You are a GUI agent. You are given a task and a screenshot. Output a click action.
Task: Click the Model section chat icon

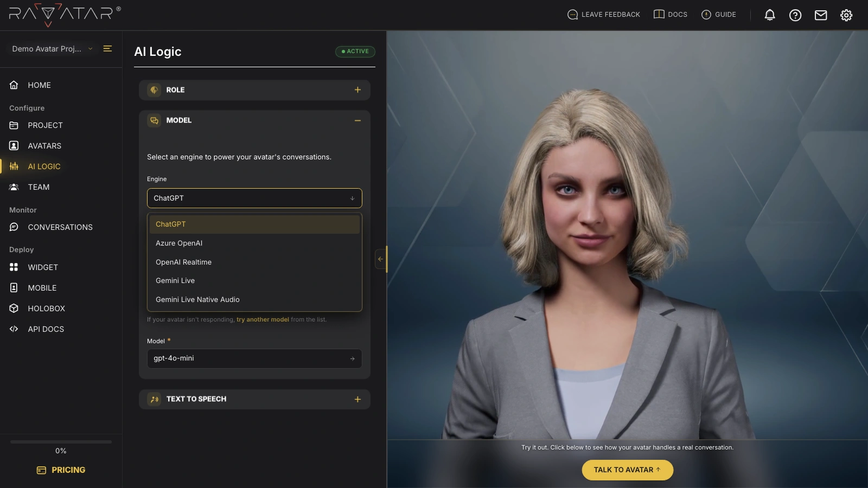click(154, 120)
